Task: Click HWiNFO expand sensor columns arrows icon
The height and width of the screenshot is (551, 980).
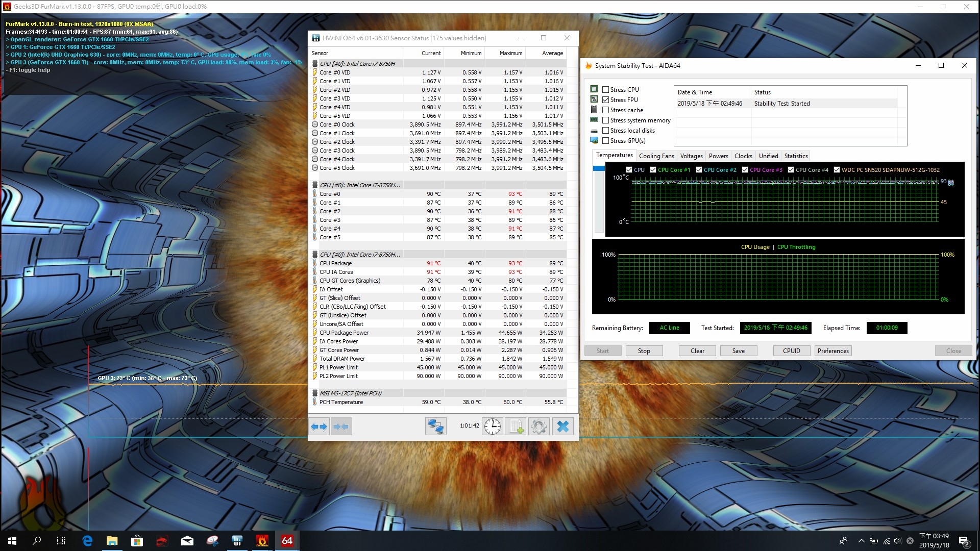Action: pyautogui.click(x=319, y=427)
